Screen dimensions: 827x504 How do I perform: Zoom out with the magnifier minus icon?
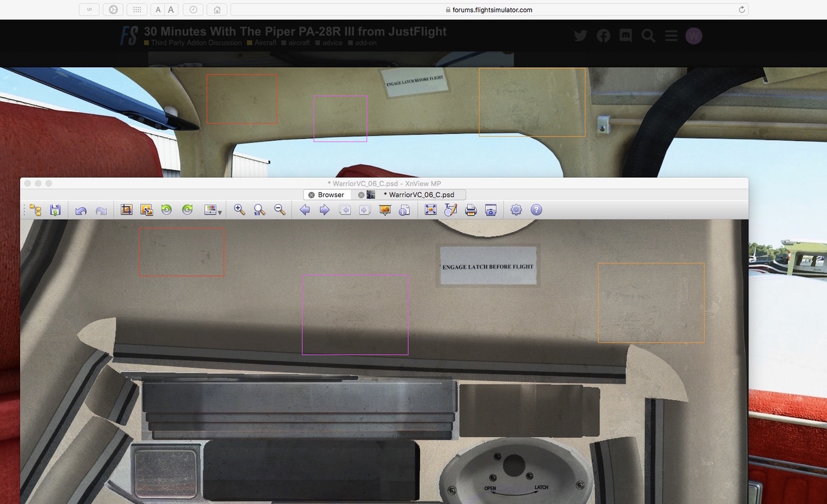click(280, 210)
